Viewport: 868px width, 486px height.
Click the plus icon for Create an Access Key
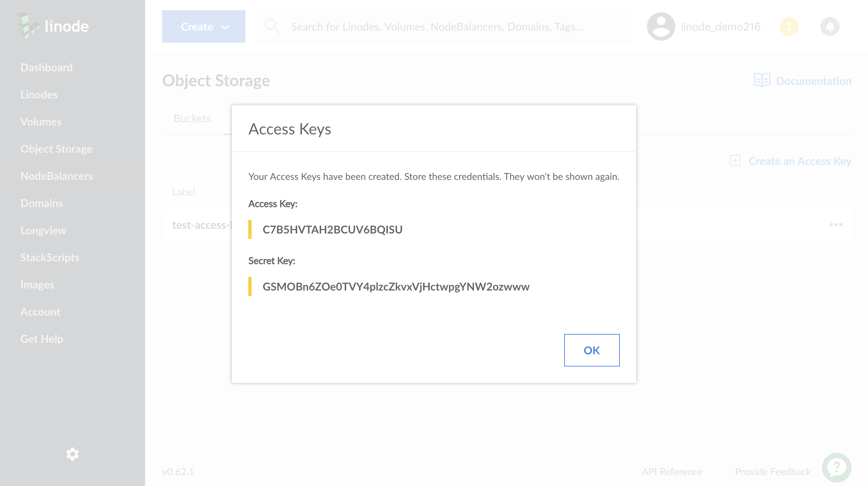click(735, 161)
